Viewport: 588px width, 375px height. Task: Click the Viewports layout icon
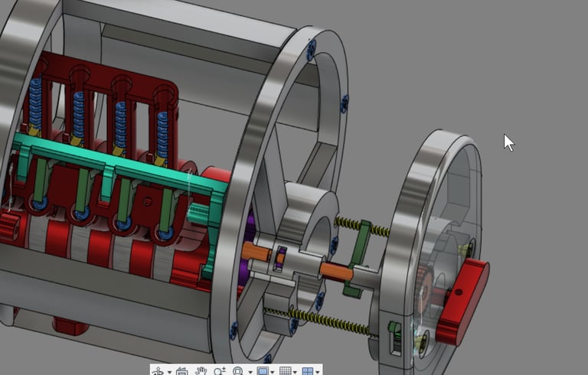point(308,371)
